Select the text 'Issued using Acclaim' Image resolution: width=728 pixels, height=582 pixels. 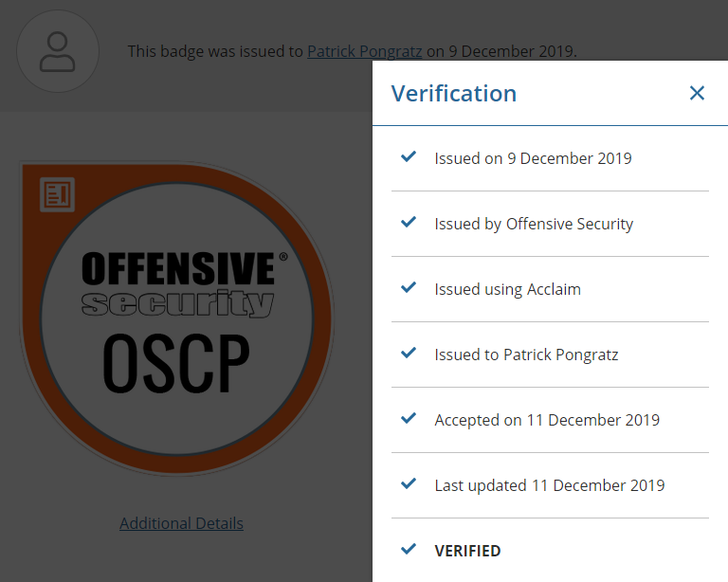(x=507, y=290)
